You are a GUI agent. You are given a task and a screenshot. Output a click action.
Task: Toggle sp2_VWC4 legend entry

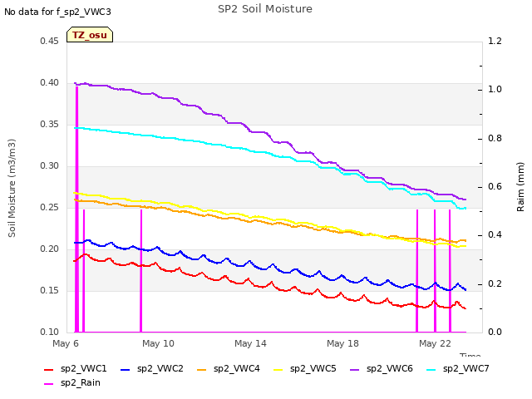(x=229, y=369)
